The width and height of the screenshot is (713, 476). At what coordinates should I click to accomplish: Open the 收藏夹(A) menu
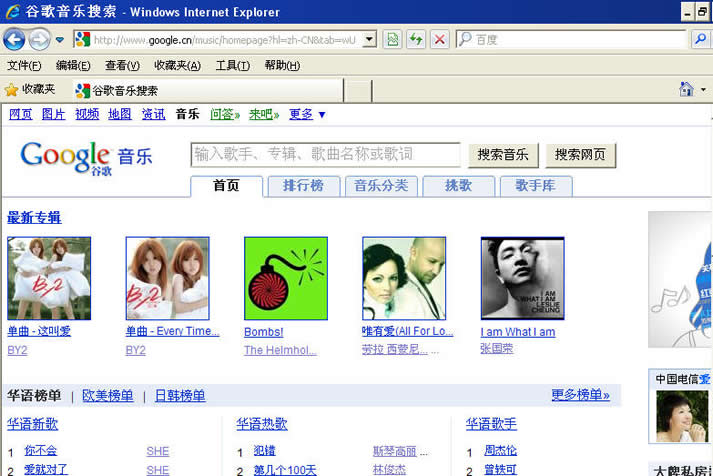(x=177, y=65)
